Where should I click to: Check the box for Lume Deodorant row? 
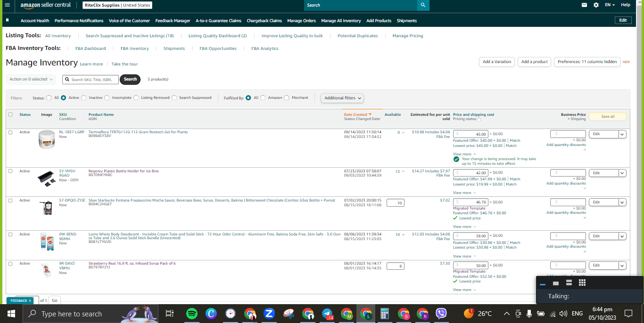tap(11, 234)
